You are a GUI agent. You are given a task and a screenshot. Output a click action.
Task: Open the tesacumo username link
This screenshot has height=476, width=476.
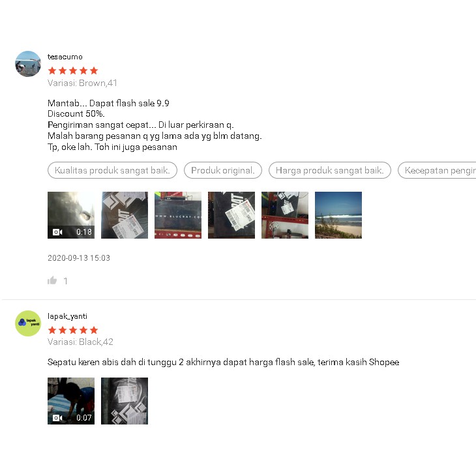[65, 57]
